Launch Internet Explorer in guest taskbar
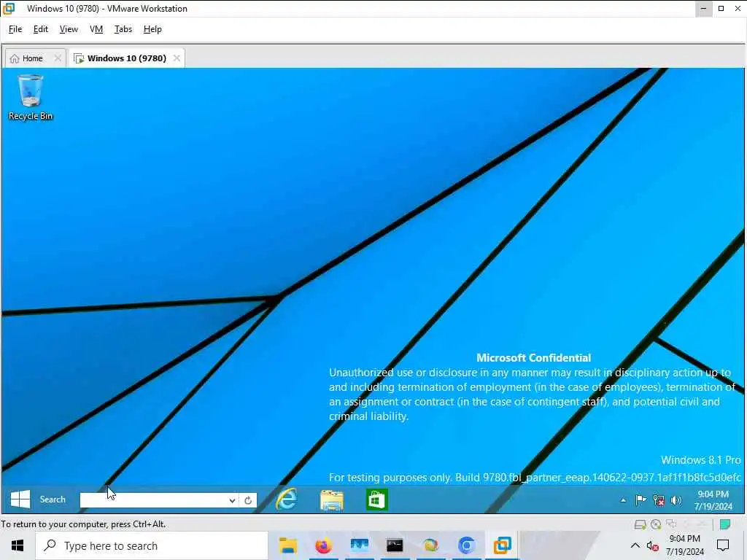This screenshot has height=560, width=747. (287, 499)
